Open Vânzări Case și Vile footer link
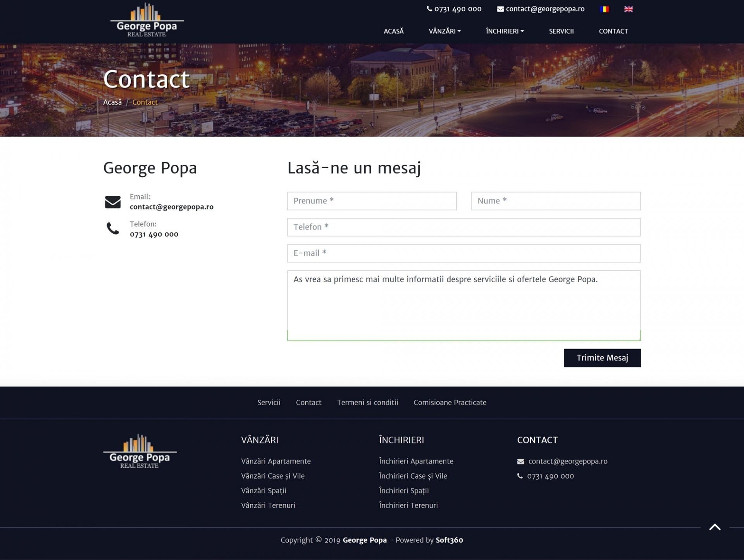Screen dimensions: 744x560 272,476
